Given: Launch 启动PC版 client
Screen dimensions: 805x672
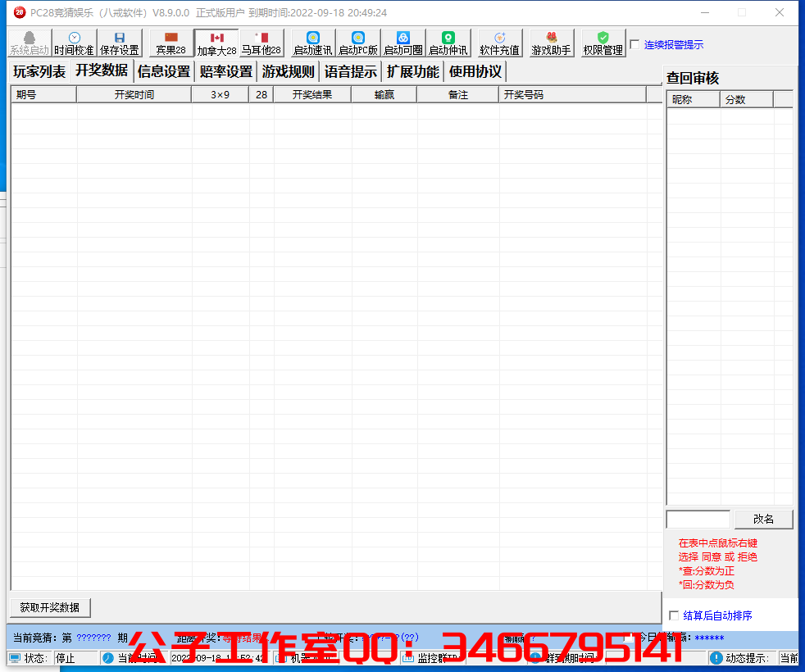Looking at the screenshot, I should [x=358, y=43].
